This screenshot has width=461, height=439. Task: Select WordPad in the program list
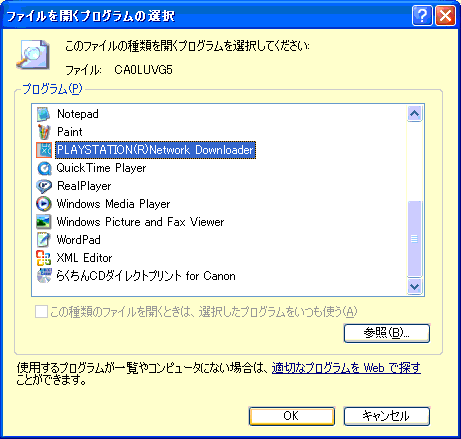pos(79,240)
